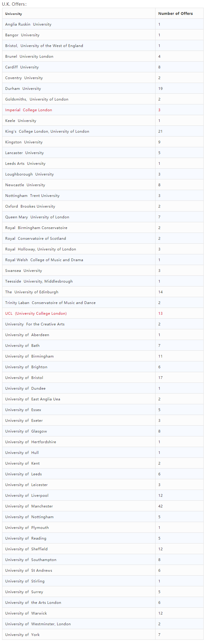Click the University of Bristol cell

(x=24, y=378)
